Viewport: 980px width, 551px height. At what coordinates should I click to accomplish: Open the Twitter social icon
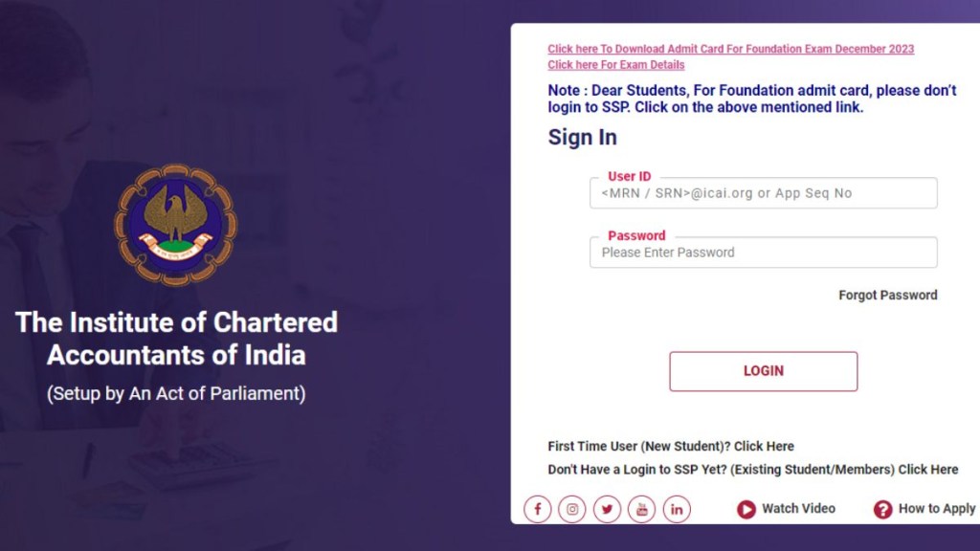pos(607,509)
